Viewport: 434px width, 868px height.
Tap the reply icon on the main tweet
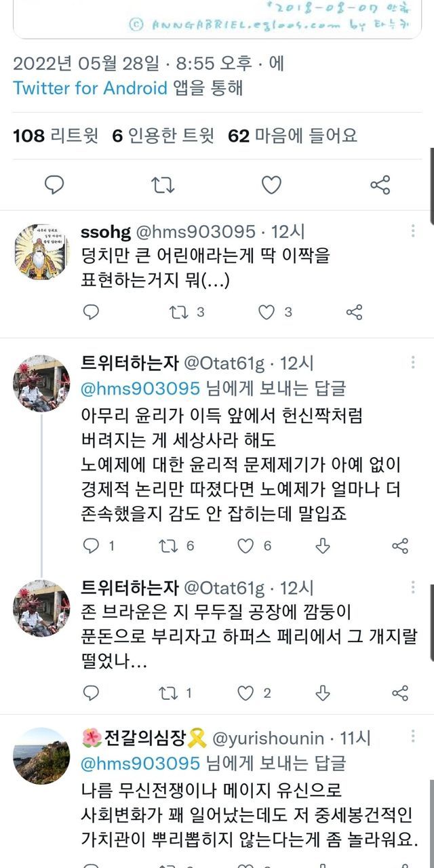(54, 184)
